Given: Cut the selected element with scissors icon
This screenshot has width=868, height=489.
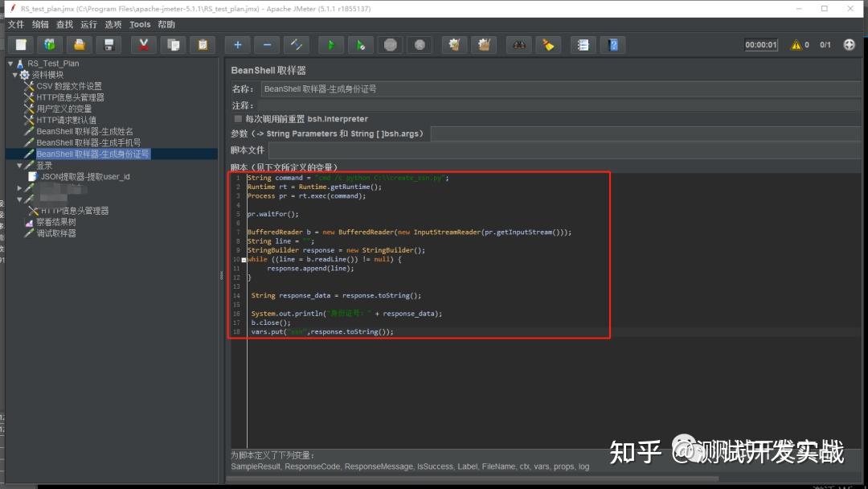Looking at the screenshot, I should click(143, 45).
